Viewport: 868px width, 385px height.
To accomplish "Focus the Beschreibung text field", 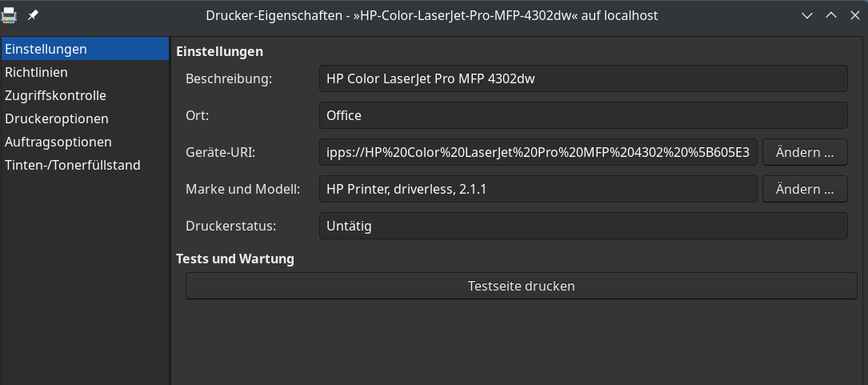I will pyautogui.click(x=583, y=78).
